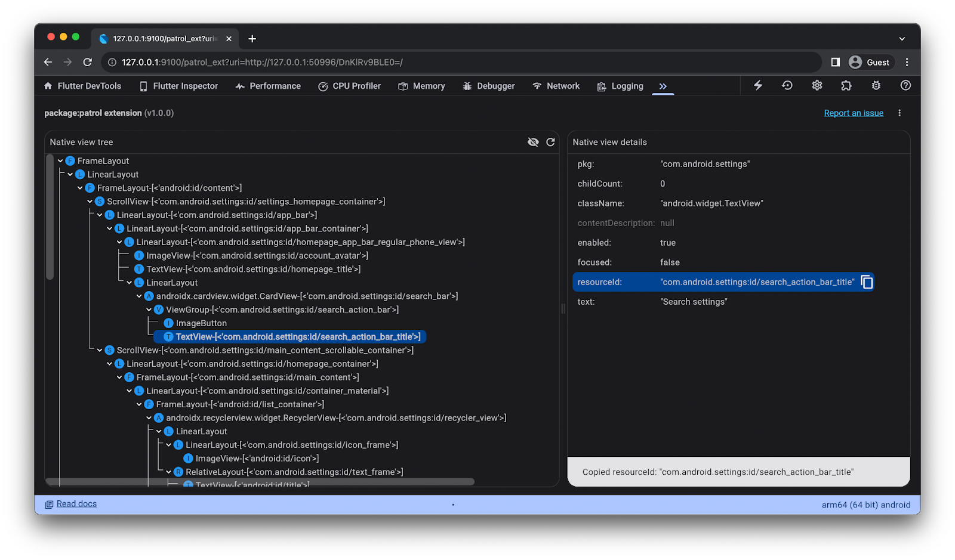The width and height of the screenshot is (955, 560).
Task: Collapse the app_bar_container LinearLayout node
Action: (x=110, y=228)
